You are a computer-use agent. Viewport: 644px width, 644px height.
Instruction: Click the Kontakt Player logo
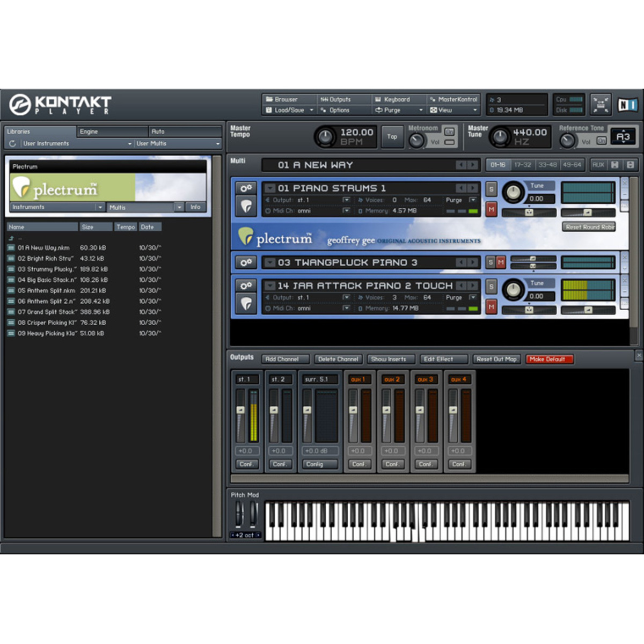click(60, 104)
